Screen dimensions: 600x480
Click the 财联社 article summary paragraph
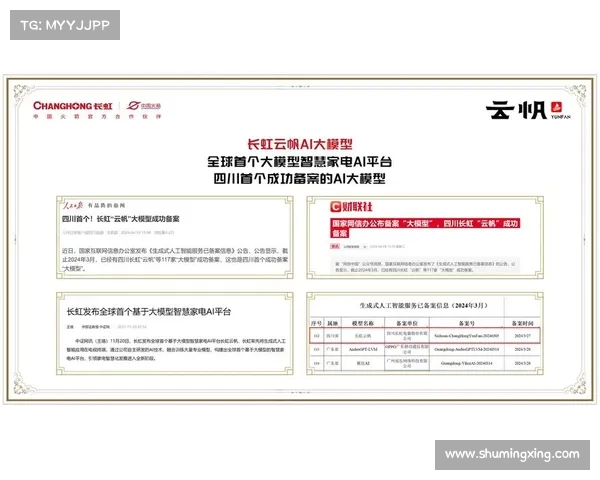click(425, 267)
